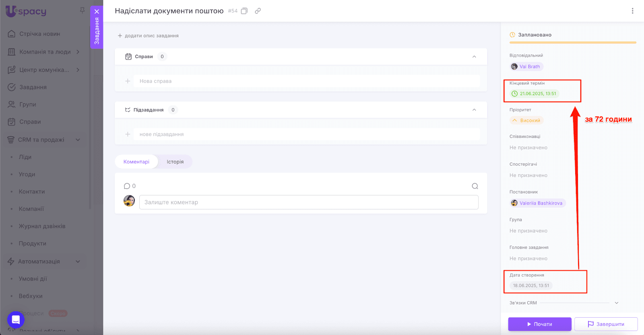Image resolution: width=644 pixels, height=335 pixels.
Task: Expand the Зв'язки CRM section
Action: (x=616, y=303)
